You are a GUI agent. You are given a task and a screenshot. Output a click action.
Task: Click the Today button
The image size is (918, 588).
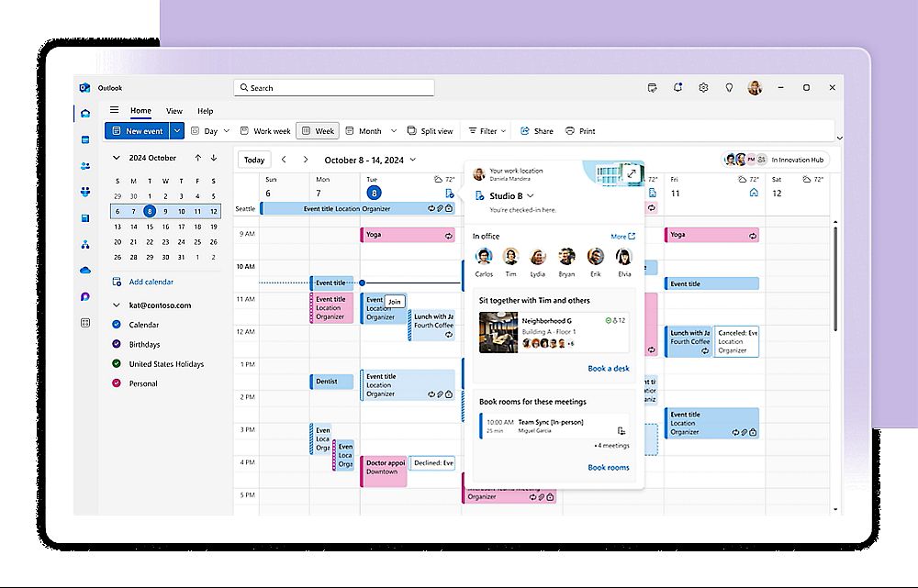pyautogui.click(x=254, y=160)
